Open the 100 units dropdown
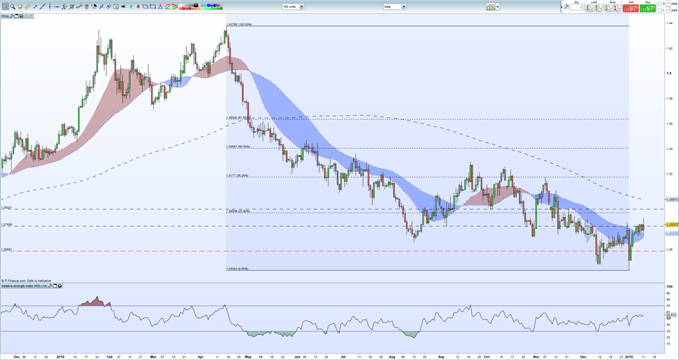Screen dimensions: 679x360 293,6
